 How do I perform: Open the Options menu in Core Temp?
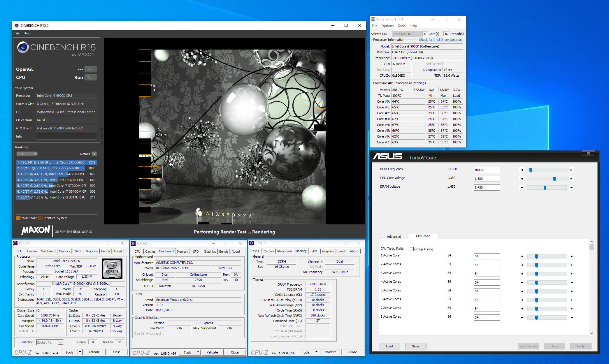[x=387, y=26]
